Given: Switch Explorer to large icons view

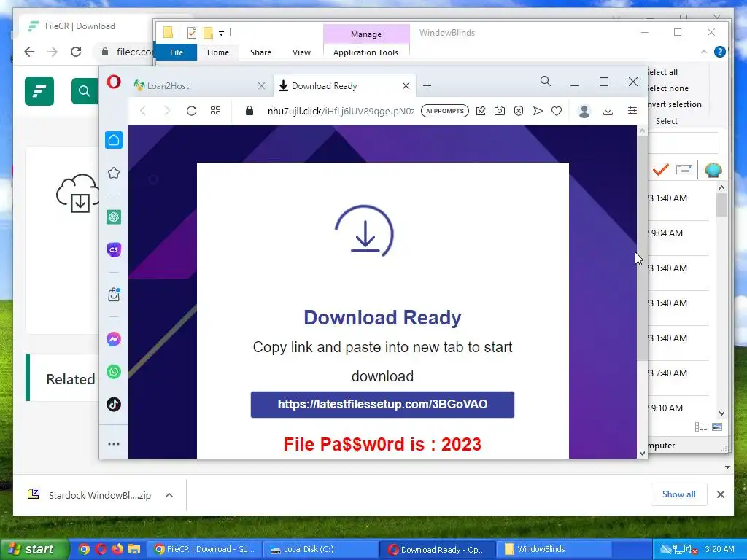Looking at the screenshot, I should [x=717, y=427].
